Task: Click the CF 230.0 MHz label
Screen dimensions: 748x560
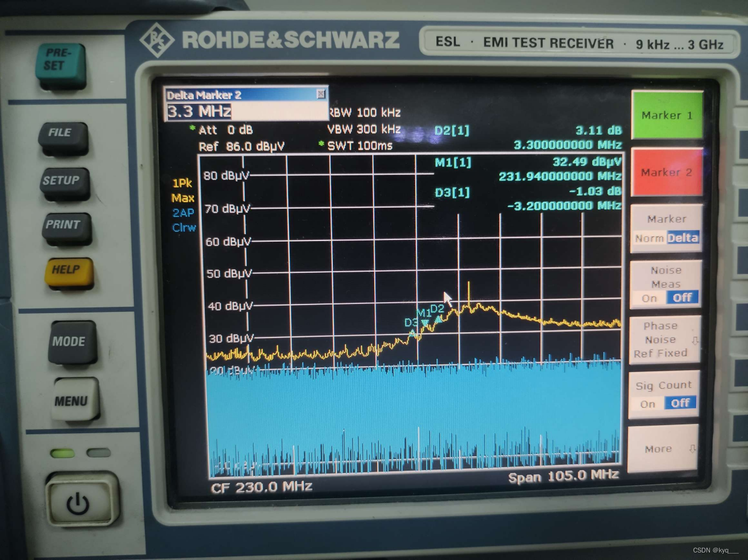Action: (x=262, y=487)
